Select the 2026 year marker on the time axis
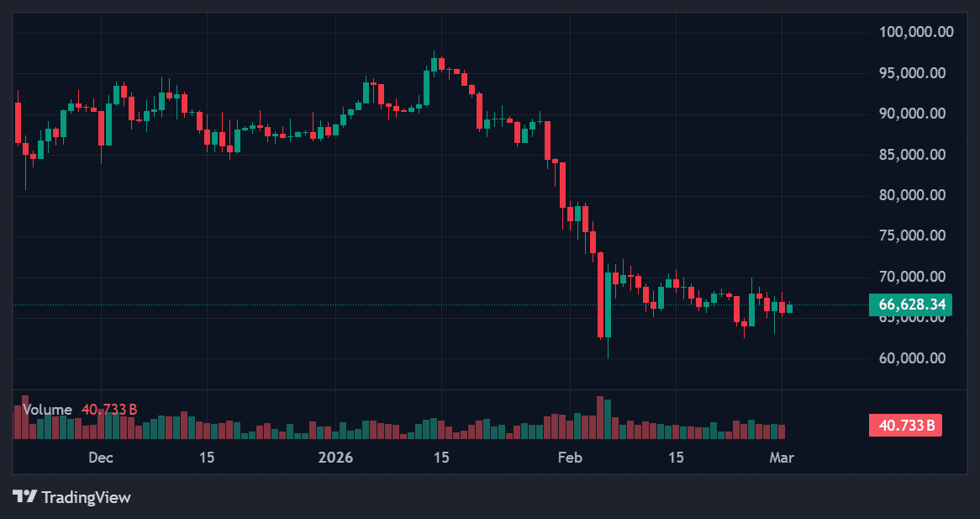Image resolution: width=980 pixels, height=519 pixels. tap(335, 458)
